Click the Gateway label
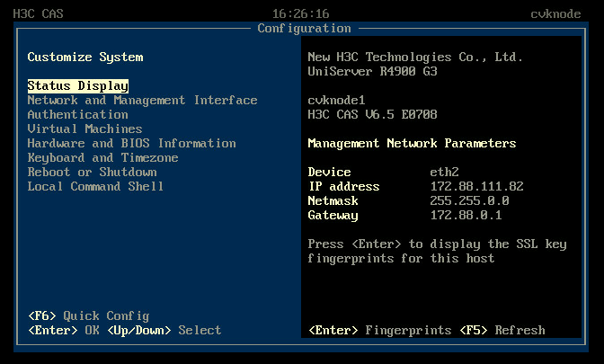This screenshot has height=364, width=604. click(x=333, y=216)
